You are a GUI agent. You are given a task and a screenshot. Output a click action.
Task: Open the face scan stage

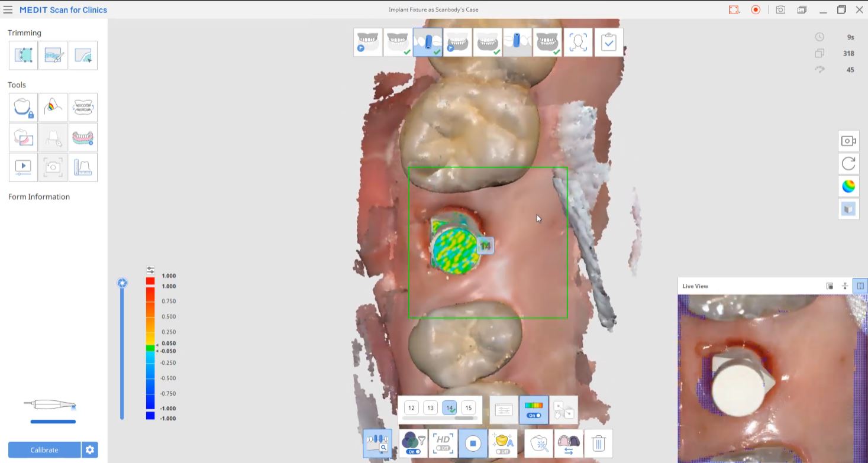click(x=578, y=43)
